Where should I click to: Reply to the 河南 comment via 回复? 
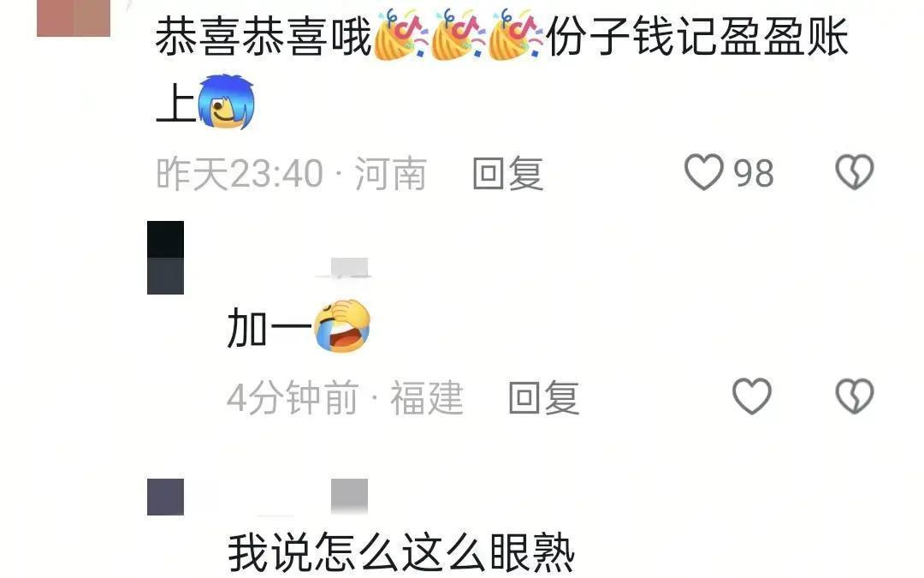pyautogui.click(x=508, y=173)
